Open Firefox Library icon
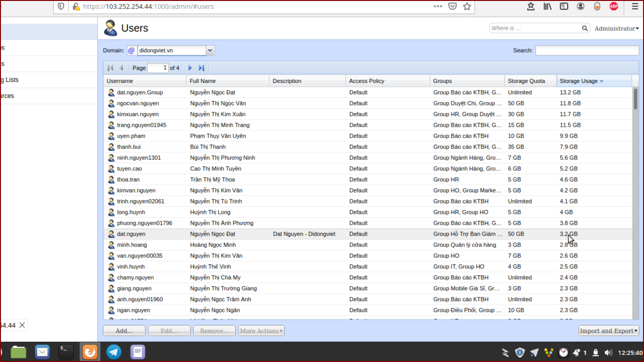Viewport: 644px width, 362px height. click(x=547, y=6)
